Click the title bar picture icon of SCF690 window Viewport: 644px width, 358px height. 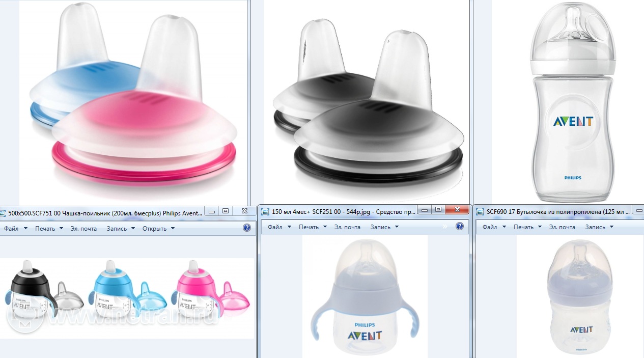click(x=480, y=211)
